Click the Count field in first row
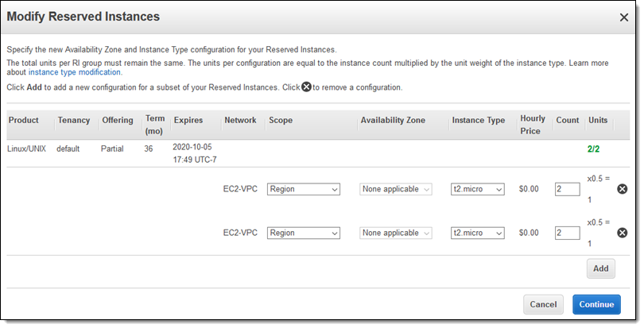Viewport: 644px width, 328px height. (567, 189)
